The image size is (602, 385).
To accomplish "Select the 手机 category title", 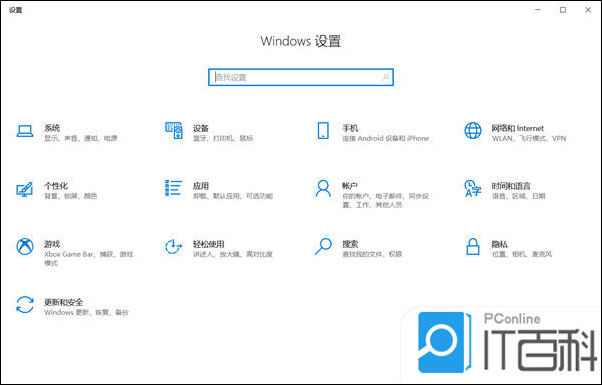I will tap(350, 128).
